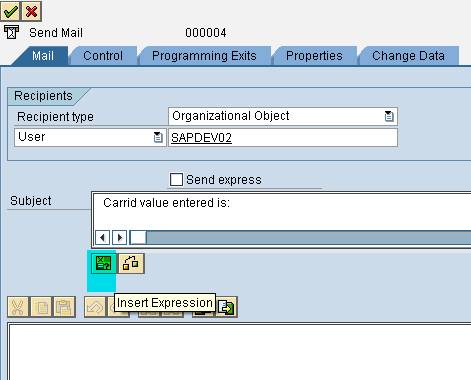Open the User recipient type dropdown
This screenshot has width=471, height=380.
(158, 137)
